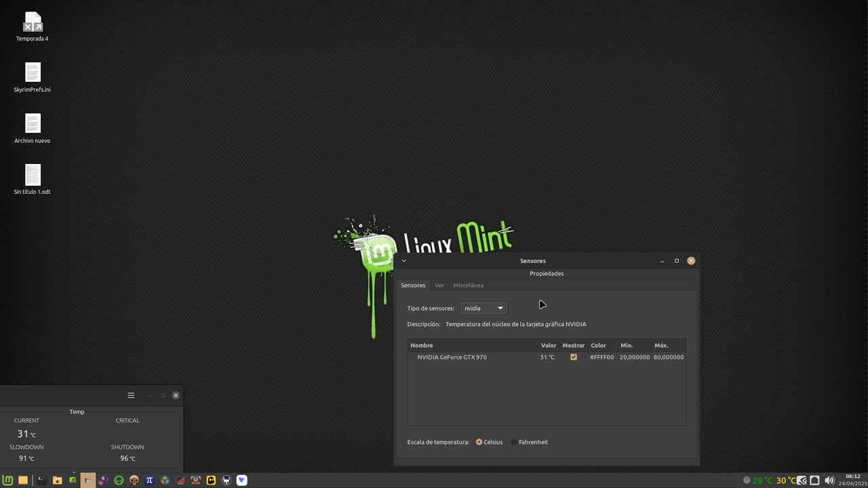
Task: Open the Linux Mint menu
Action: (7, 480)
